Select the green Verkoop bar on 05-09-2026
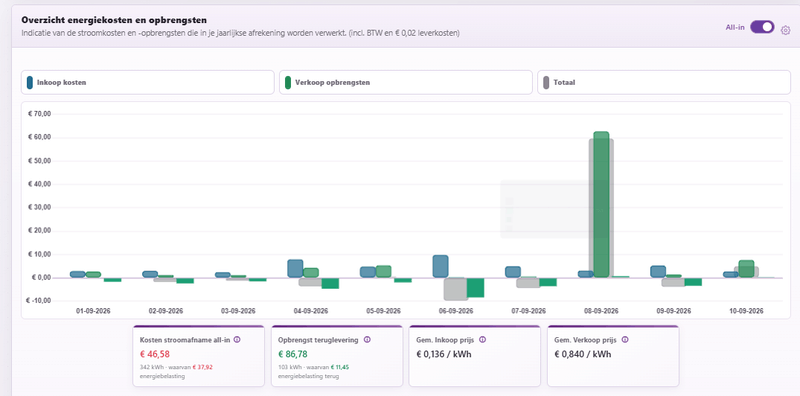 click(384, 271)
